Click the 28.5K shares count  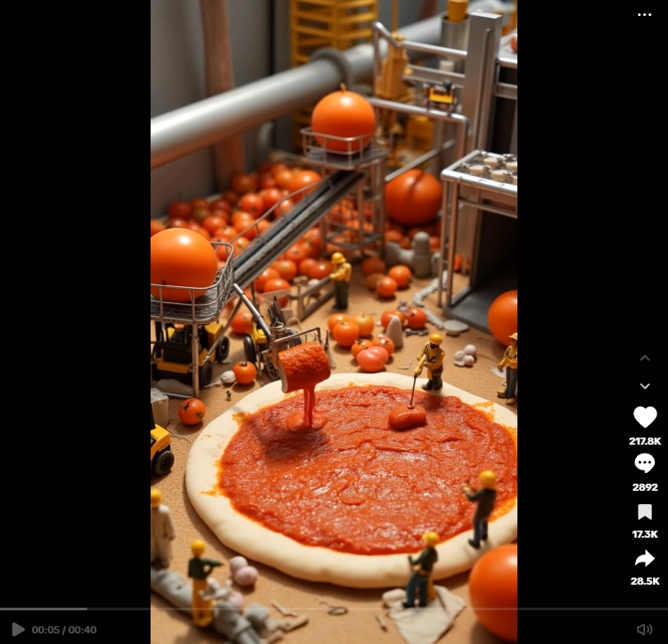[645, 580]
